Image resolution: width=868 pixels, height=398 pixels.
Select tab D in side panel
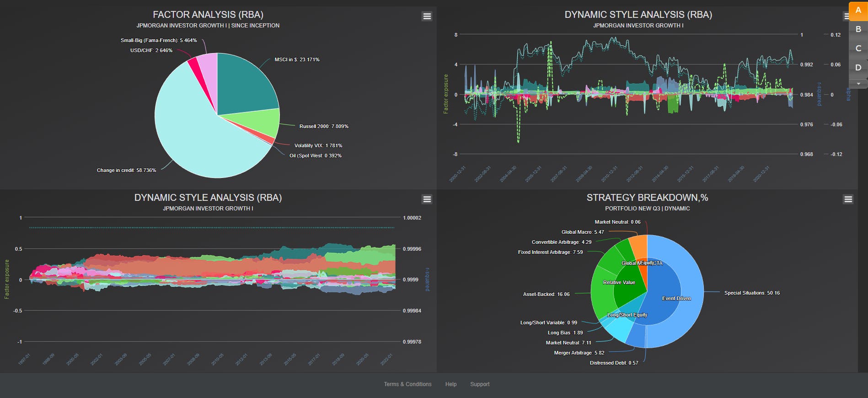click(858, 68)
